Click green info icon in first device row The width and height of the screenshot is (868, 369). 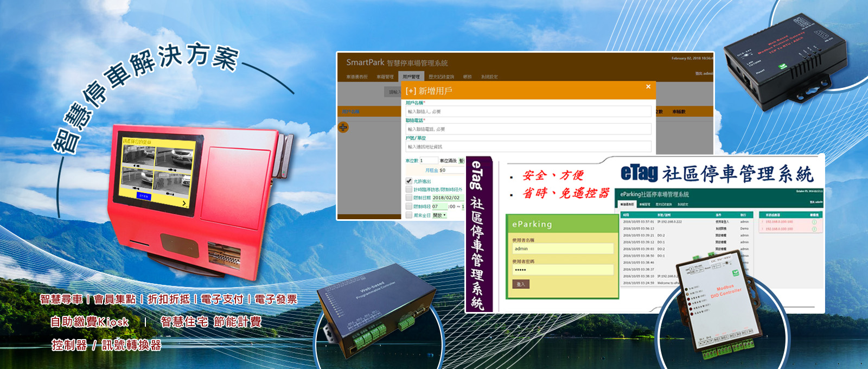(814, 221)
